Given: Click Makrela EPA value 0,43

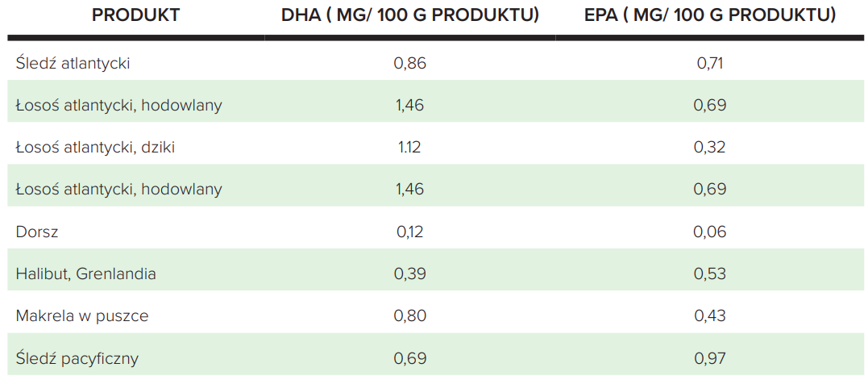Looking at the screenshot, I should click(x=709, y=315).
